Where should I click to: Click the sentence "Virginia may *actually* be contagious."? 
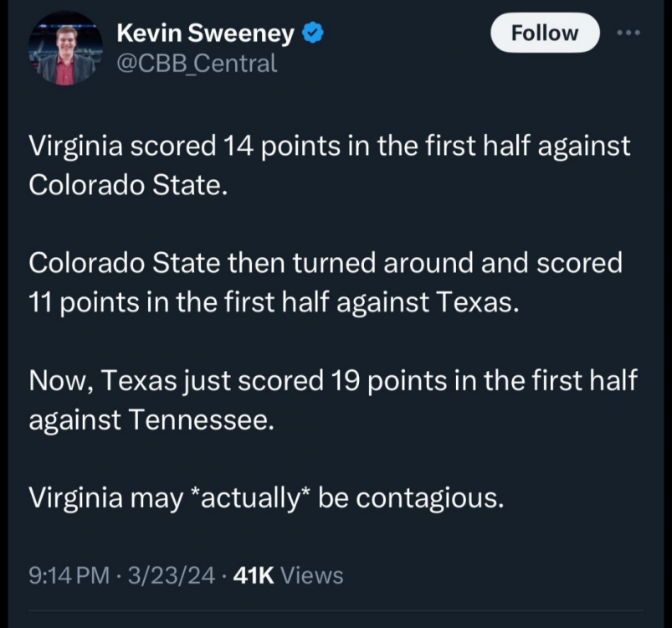click(x=267, y=497)
